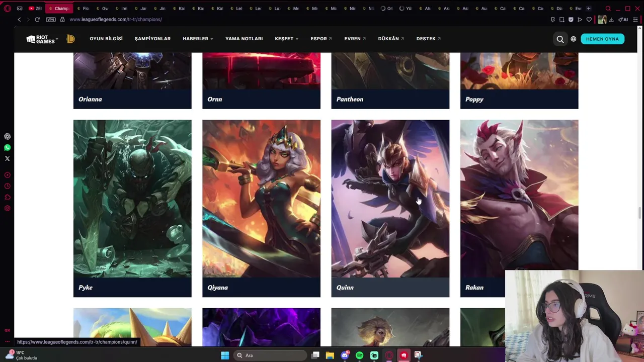Select the Ornn champion name
This screenshot has width=644, height=362.
point(215,99)
